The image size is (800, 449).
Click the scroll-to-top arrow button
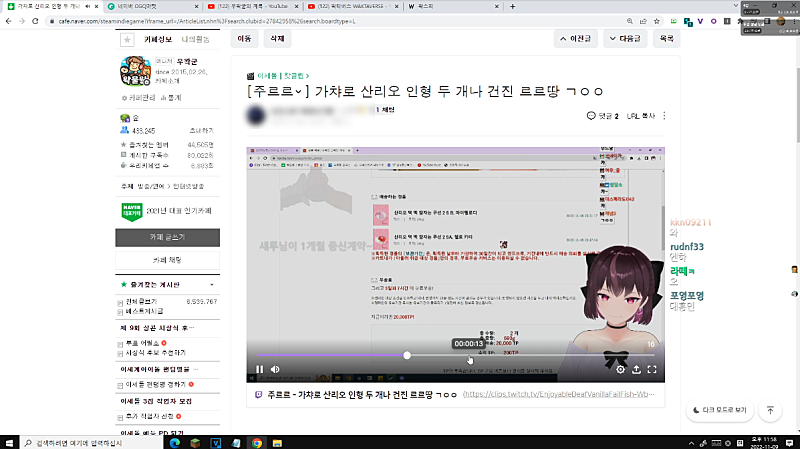click(770, 410)
